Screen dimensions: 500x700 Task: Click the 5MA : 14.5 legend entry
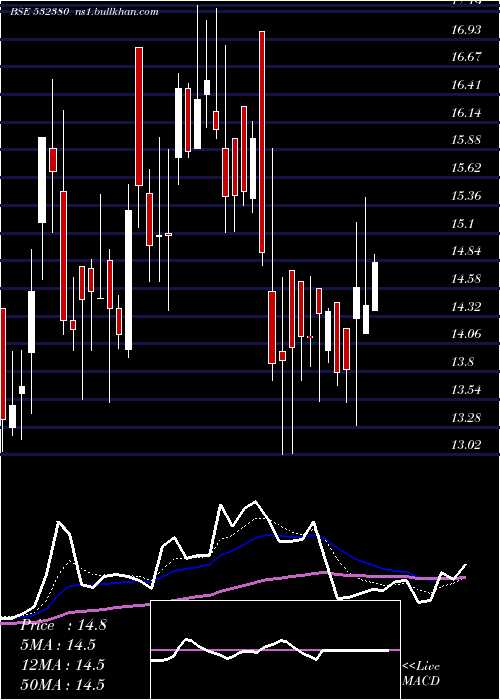(x=58, y=645)
